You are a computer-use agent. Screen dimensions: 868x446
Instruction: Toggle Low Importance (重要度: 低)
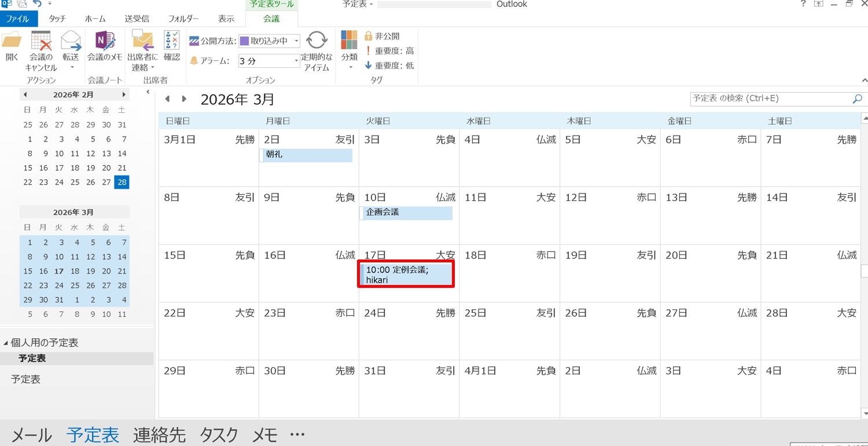[x=389, y=65]
